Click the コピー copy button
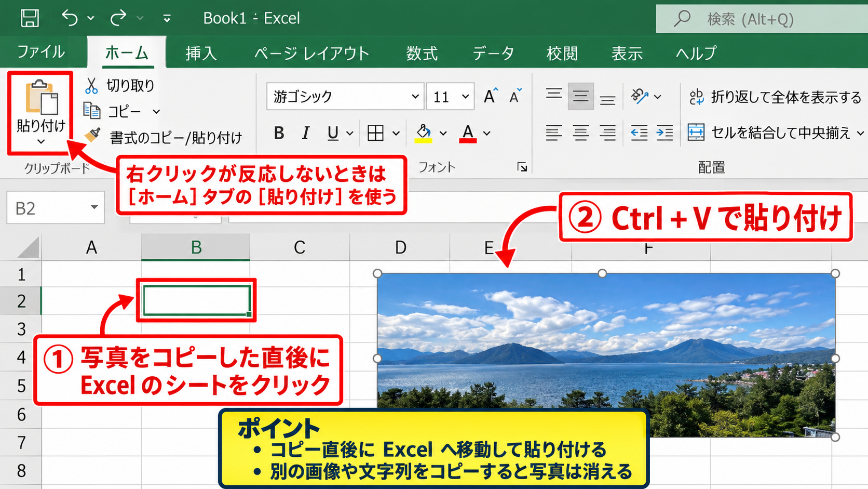 (113, 111)
